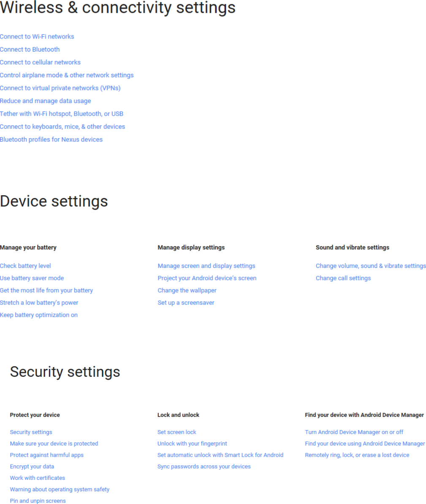This screenshot has height=504, width=426.
Task: Open Connect to virtual private networks (VPNs)
Action: click(60, 88)
